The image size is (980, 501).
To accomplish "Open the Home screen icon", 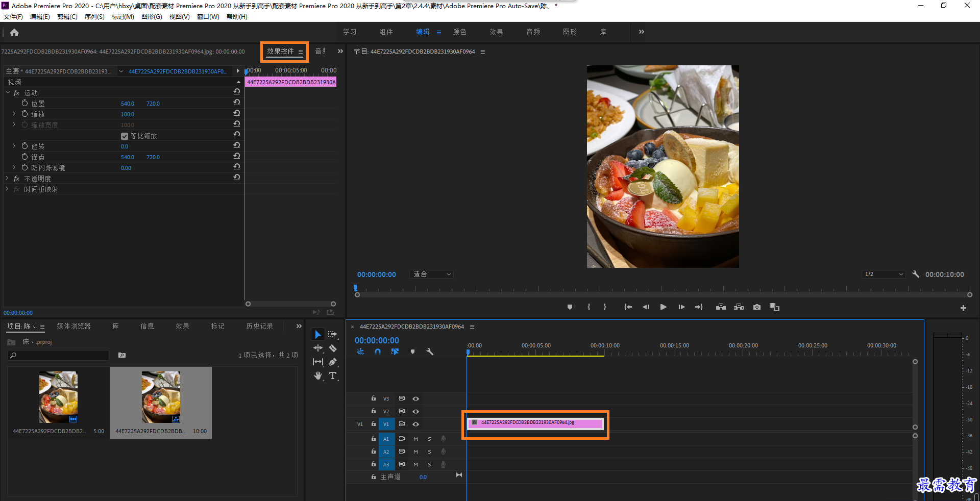I will coord(14,33).
